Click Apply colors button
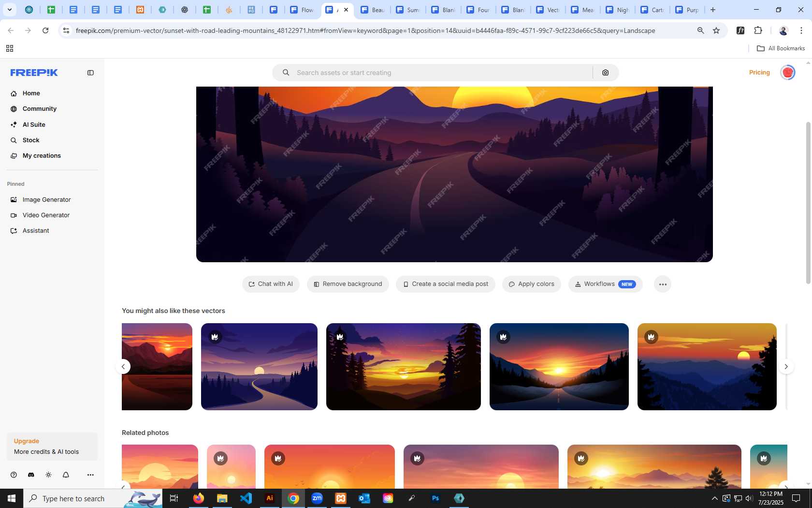The height and width of the screenshot is (508, 812). [532, 284]
